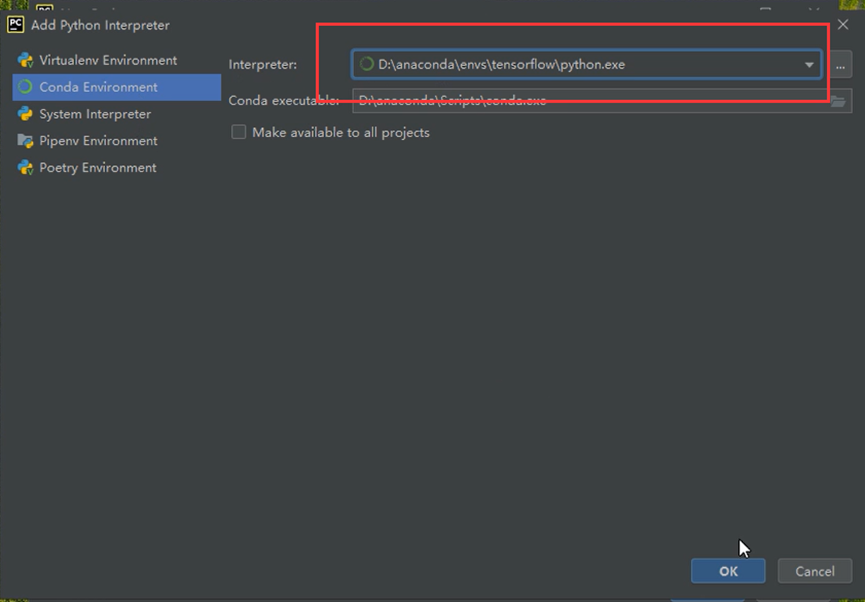Screen dimensions: 865x602
Task: Open the folder browse icon for Conda executable
Action: 839,101
